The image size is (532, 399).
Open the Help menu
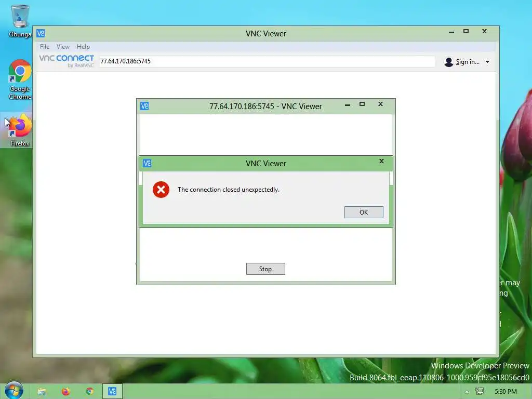83,46
